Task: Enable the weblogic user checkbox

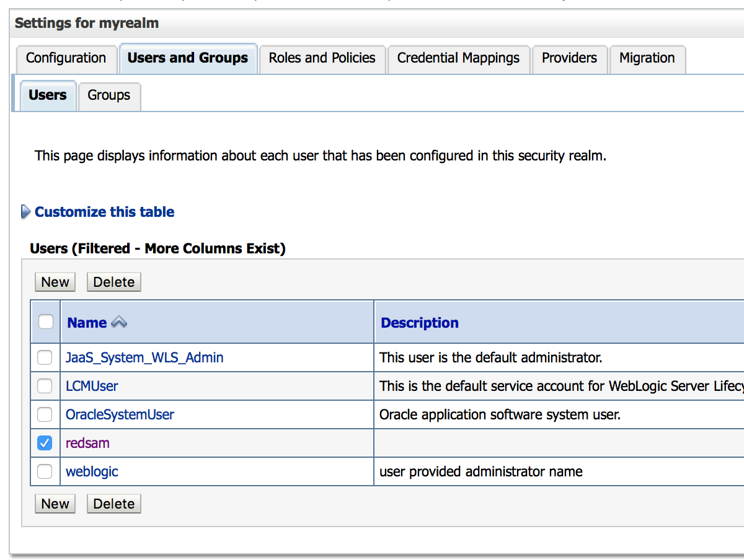Action: 45,471
